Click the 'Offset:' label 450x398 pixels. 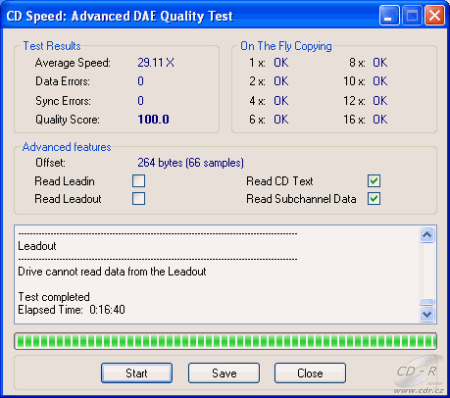tap(50, 163)
